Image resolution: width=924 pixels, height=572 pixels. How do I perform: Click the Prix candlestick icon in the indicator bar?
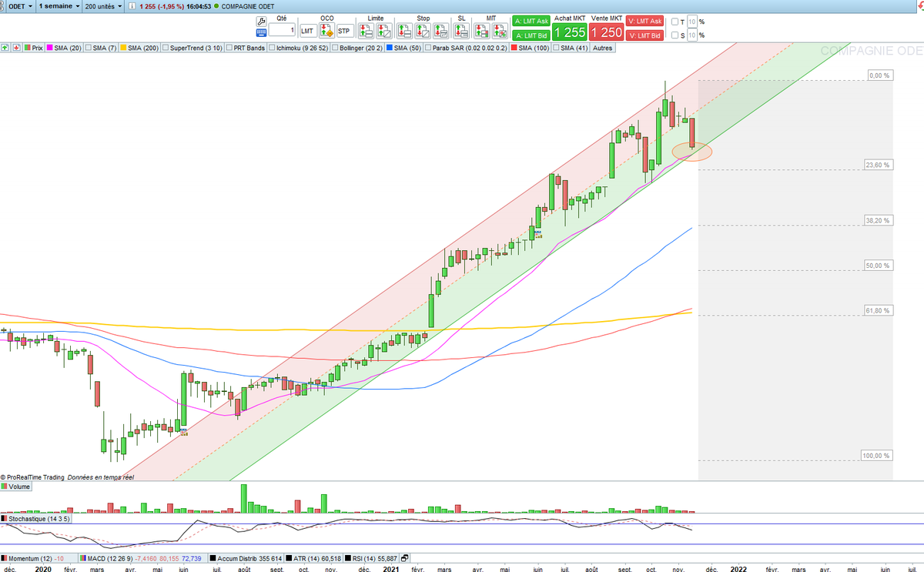27,47
